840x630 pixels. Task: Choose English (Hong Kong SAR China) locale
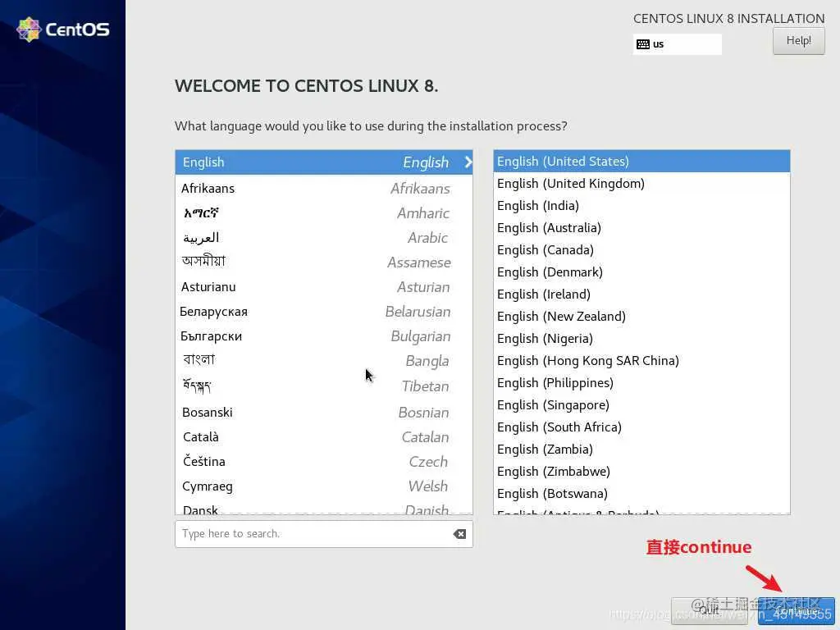(x=641, y=361)
